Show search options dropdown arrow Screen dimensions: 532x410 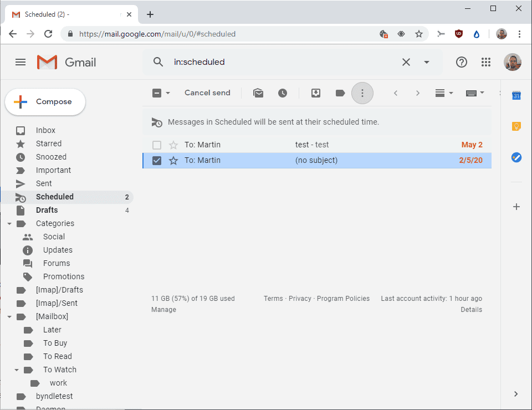[x=427, y=62]
